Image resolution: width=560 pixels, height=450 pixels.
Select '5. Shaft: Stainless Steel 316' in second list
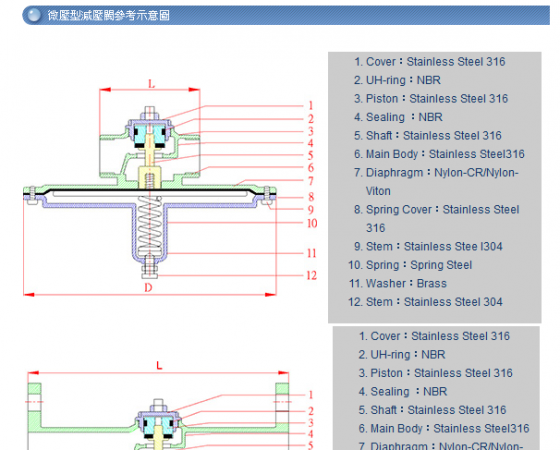(x=432, y=410)
